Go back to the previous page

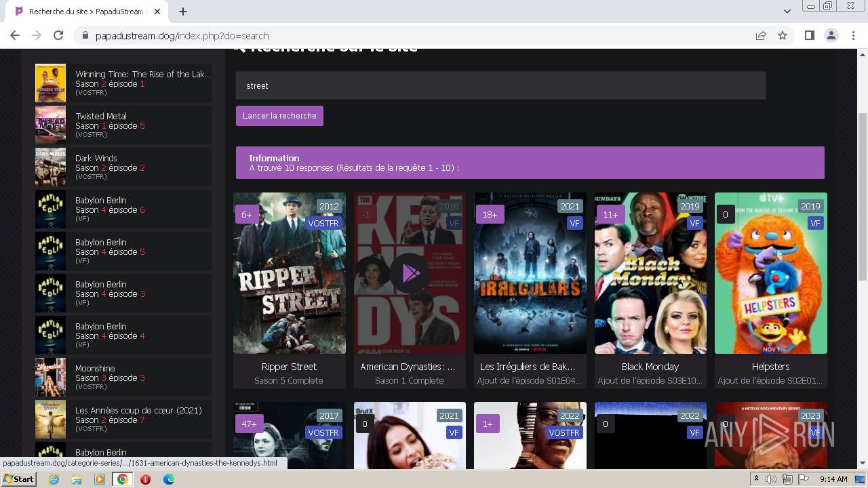tap(15, 35)
